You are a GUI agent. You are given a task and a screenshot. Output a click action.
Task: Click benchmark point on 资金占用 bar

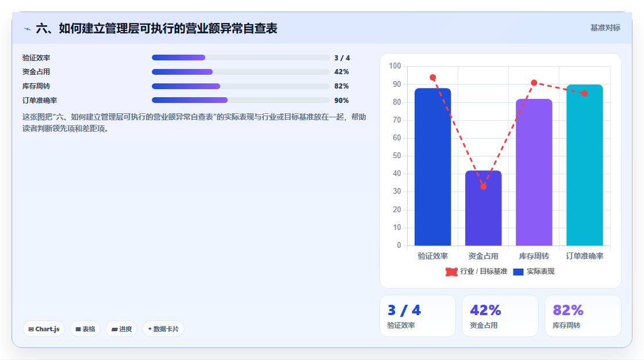484,186
